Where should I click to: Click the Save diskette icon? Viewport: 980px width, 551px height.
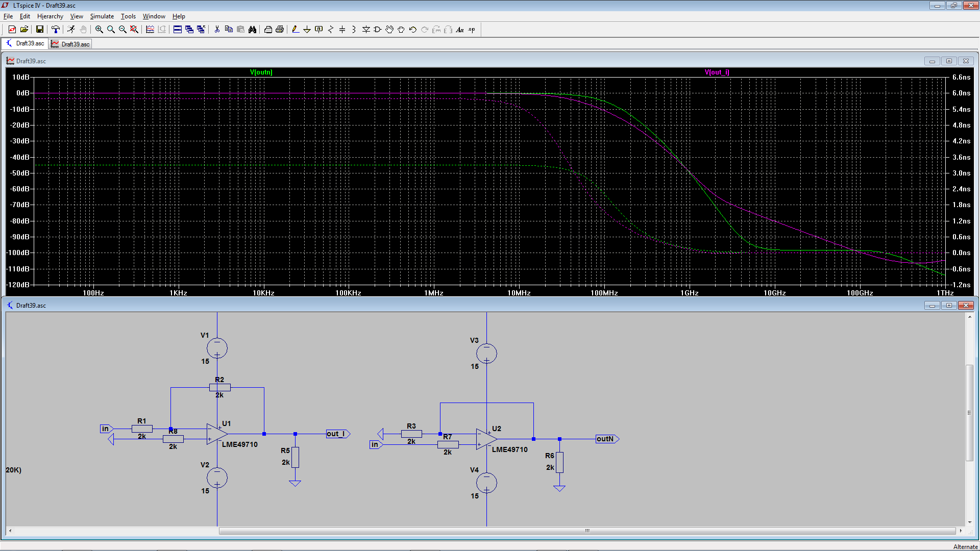coord(39,30)
